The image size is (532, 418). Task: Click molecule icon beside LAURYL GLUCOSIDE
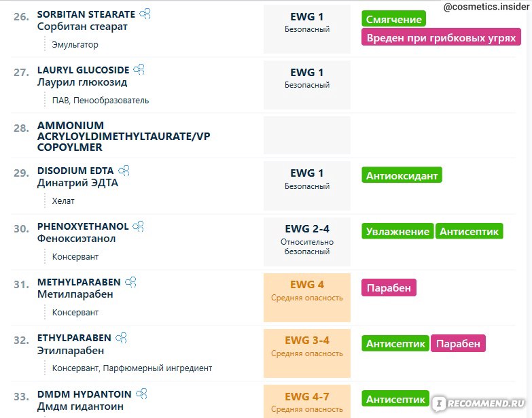[139, 69]
